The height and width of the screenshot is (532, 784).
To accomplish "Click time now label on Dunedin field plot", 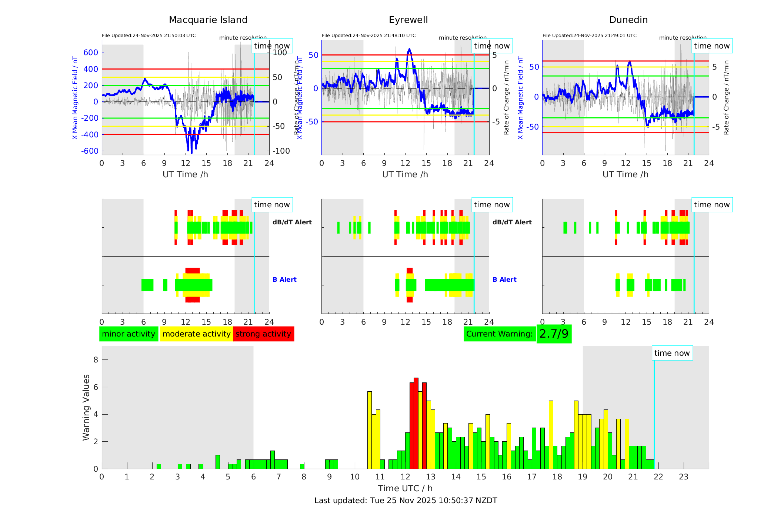I will (x=712, y=46).
